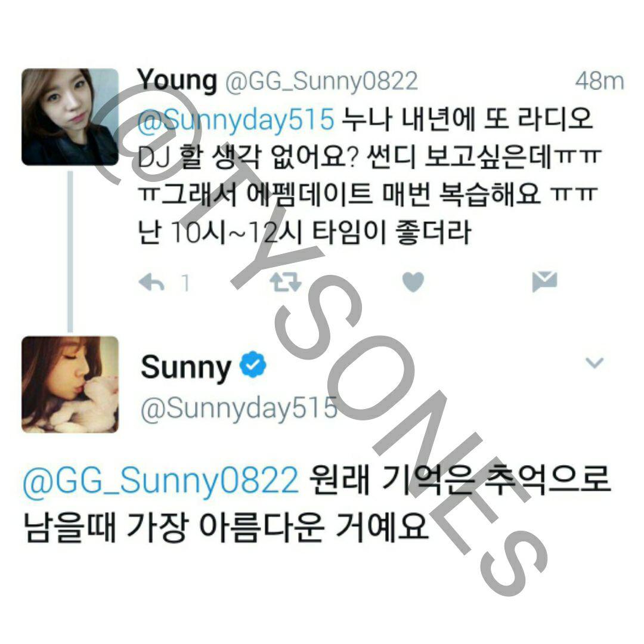Click the retweet icon under Young's tweet

pos(286,282)
